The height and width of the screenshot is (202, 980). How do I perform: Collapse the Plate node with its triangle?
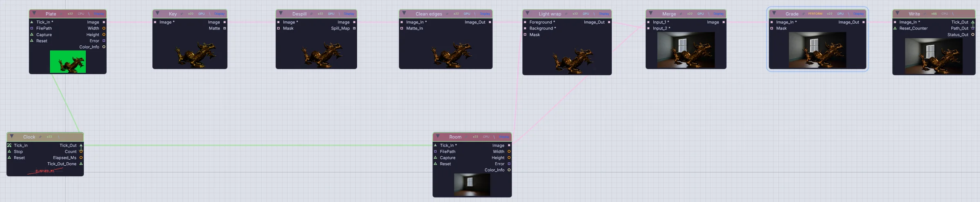[x=34, y=13]
